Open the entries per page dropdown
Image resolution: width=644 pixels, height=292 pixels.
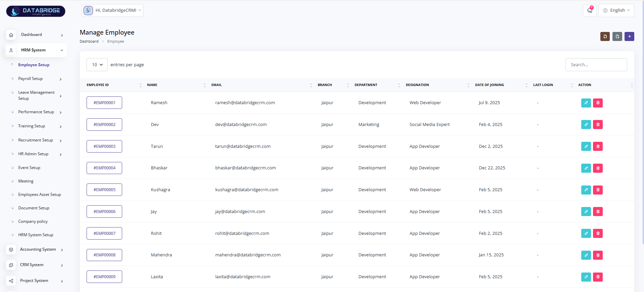pyautogui.click(x=97, y=65)
